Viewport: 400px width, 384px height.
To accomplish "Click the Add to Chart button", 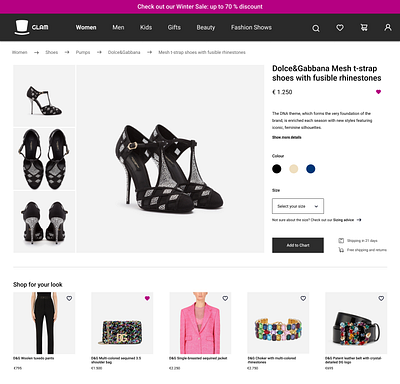I will [x=298, y=245].
